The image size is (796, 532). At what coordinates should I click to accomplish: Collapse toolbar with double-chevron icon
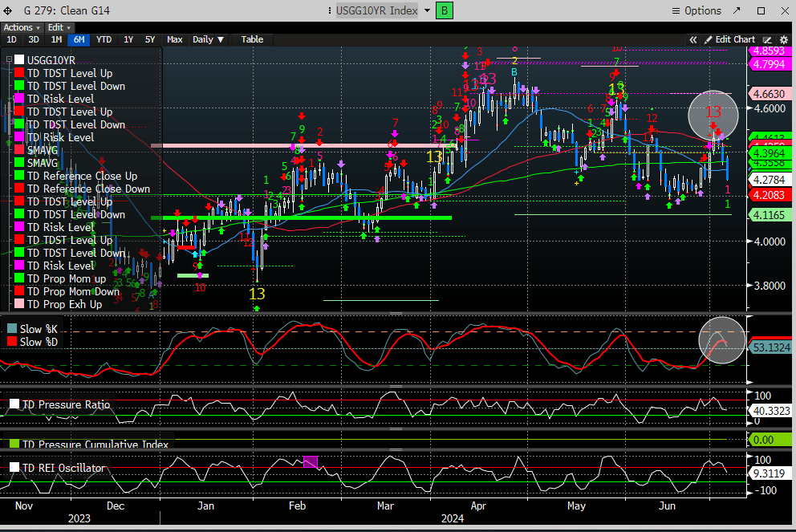pos(693,39)
